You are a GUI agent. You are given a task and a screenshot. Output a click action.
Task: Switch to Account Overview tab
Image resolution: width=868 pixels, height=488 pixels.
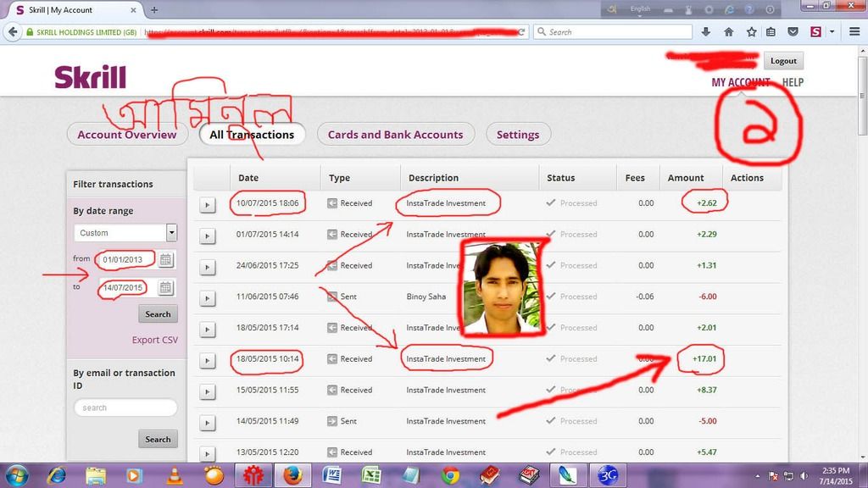click(127, 135)
